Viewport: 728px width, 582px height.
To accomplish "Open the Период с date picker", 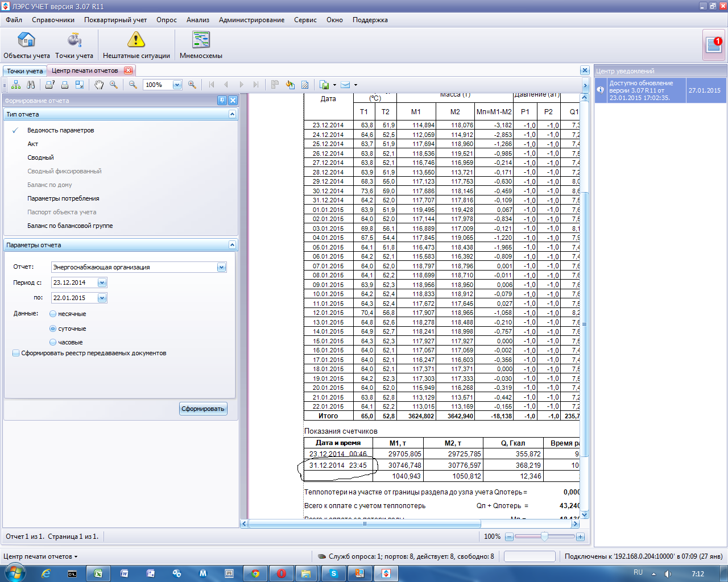I will (102, 282).
